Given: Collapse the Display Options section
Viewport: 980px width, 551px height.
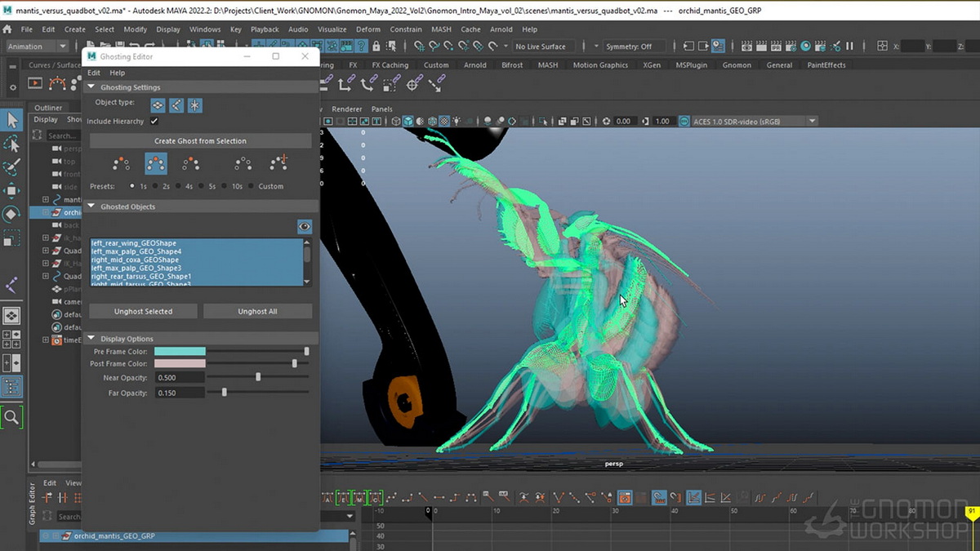Looking at the screenshot, I should [x=91, y=339].
